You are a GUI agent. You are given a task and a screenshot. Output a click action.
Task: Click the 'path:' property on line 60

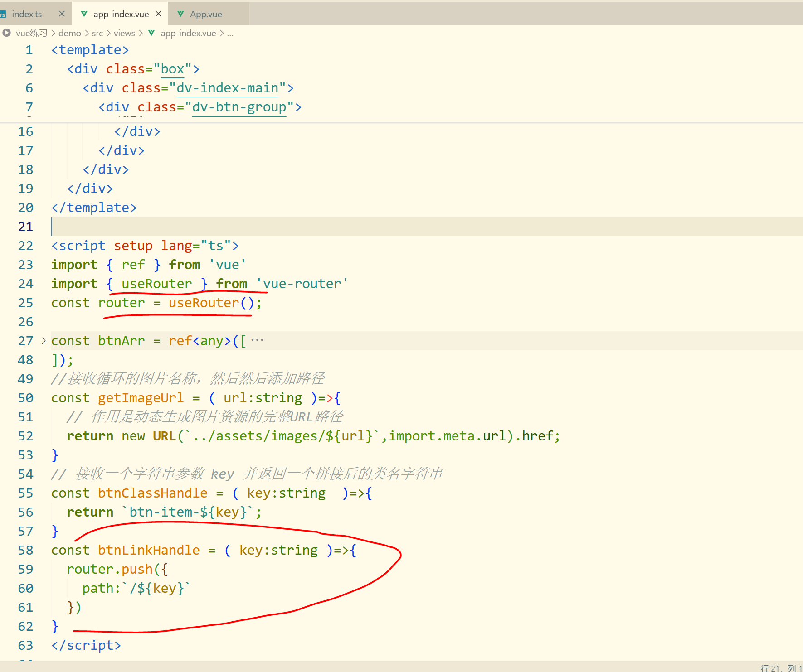click(x=101, y=588)
